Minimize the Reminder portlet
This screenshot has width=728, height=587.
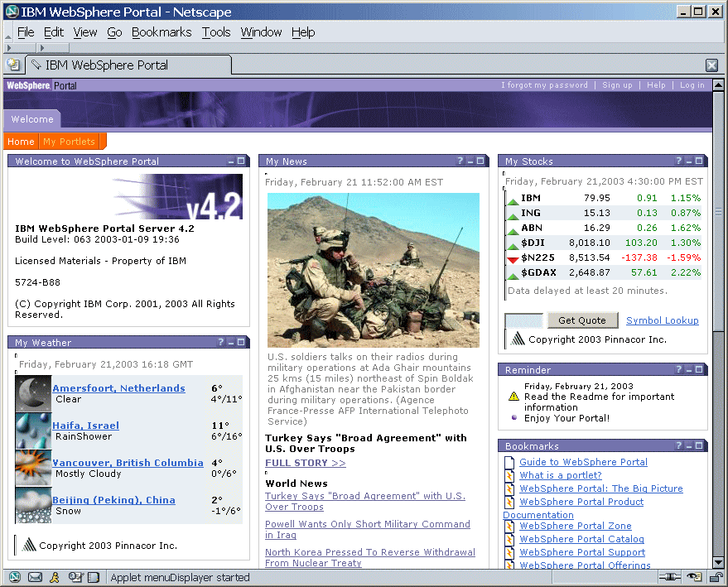[689, 369]
